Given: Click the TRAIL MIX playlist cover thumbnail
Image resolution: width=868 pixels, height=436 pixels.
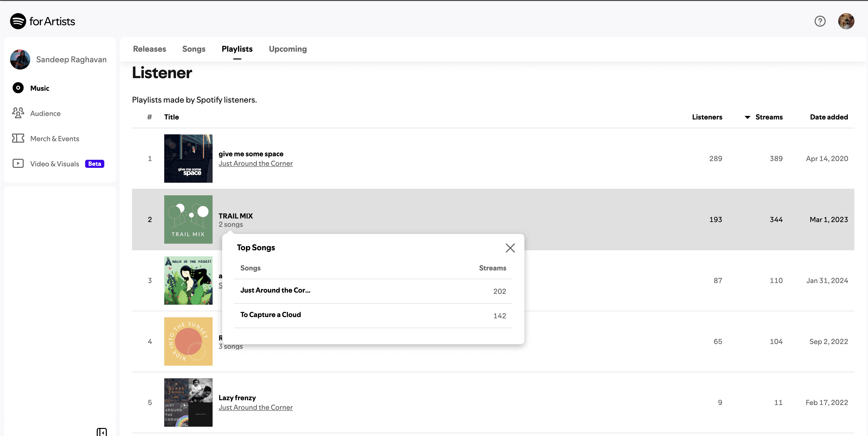Looking at the screenshot, I should coord(188,219).
